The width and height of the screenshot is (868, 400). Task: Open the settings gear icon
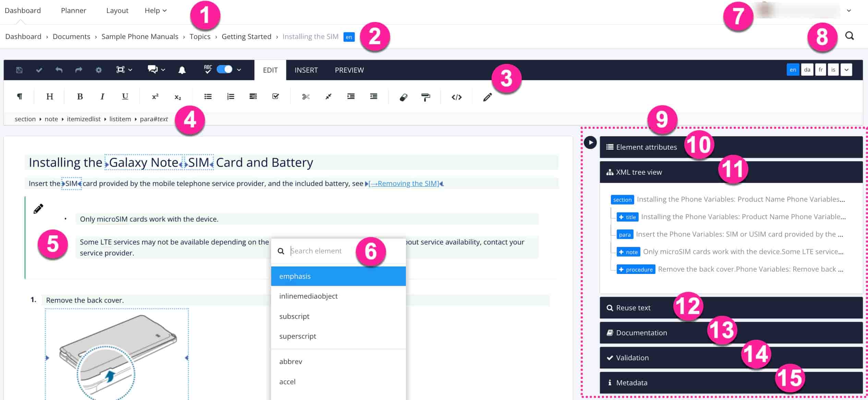click(98, 70)
